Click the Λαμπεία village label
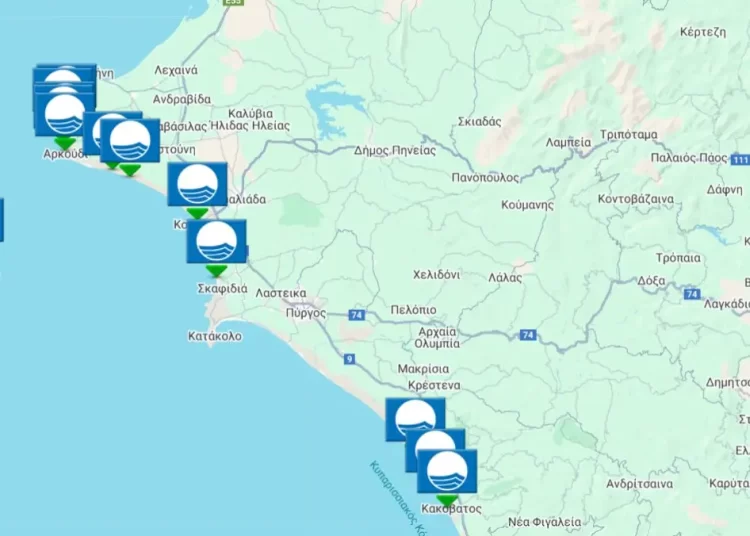Screen dimensions: 750x536 click(568, 142)
